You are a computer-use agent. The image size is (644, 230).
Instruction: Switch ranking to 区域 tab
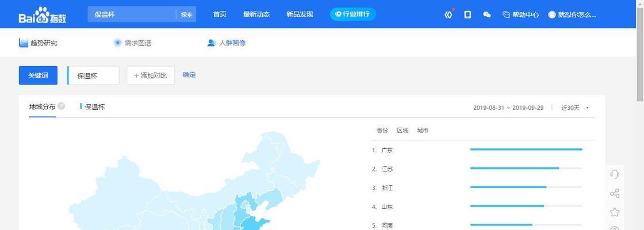pyautogui.click(x=402, y=131)
